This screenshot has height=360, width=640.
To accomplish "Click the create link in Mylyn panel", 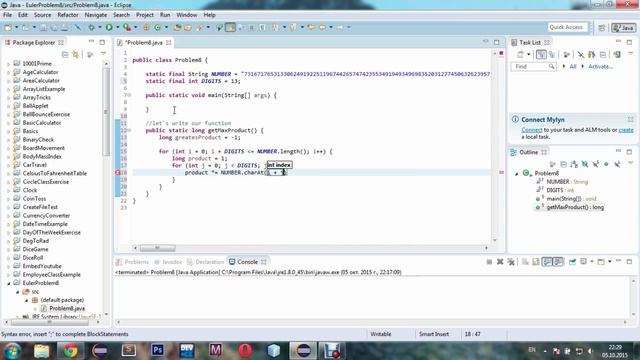I will coord(626,130).
